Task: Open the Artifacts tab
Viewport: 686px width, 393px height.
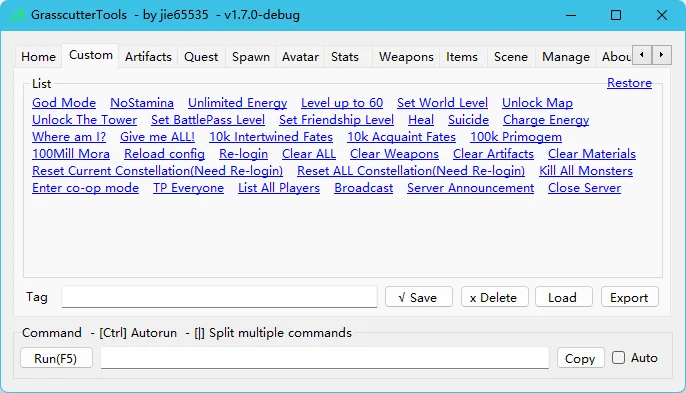Action: point(148,57)
